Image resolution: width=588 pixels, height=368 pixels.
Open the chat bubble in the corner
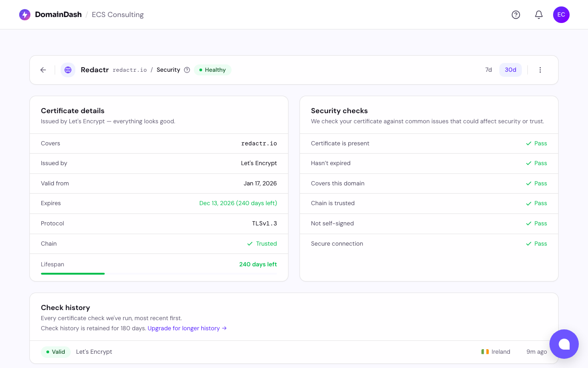click(564, 344)
